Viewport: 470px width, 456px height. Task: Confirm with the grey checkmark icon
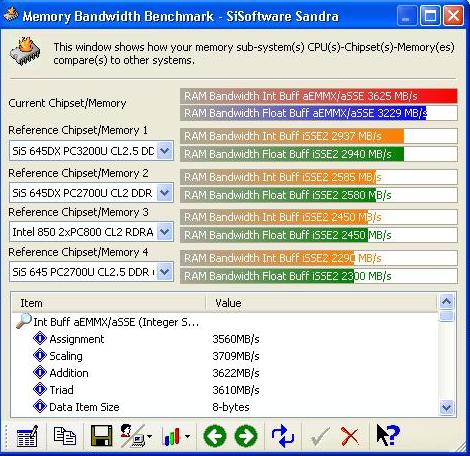pyautogui.click(x=319, y=436)
